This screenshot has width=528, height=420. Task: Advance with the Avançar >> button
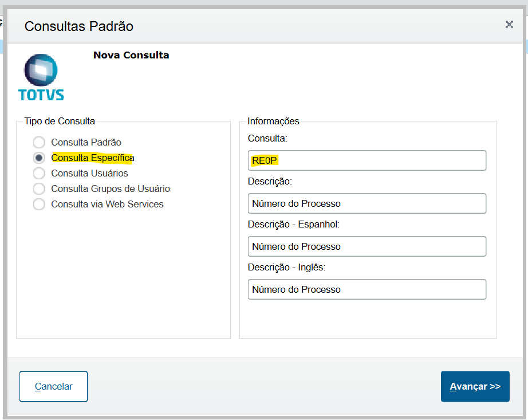475,387
